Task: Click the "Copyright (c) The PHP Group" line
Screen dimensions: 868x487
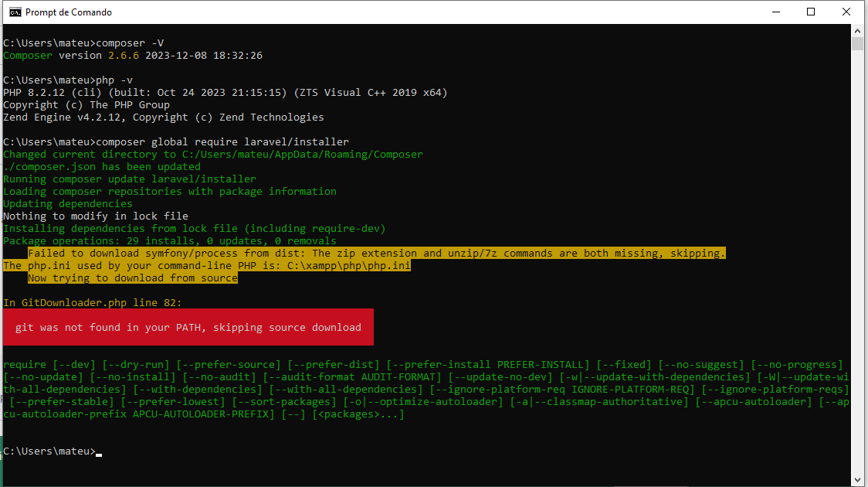Action: tap(86, 104)
